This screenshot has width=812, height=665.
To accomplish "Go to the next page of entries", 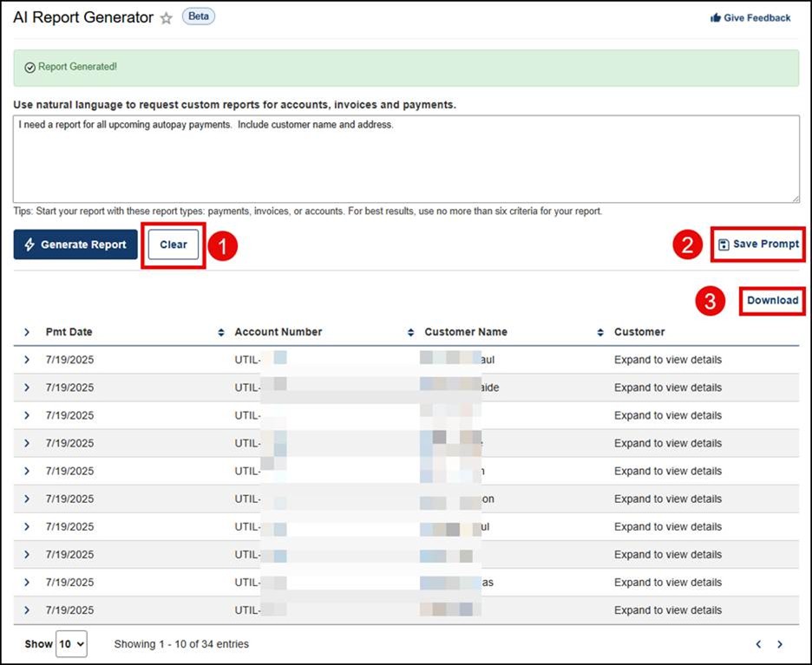I will click(780, 644).
